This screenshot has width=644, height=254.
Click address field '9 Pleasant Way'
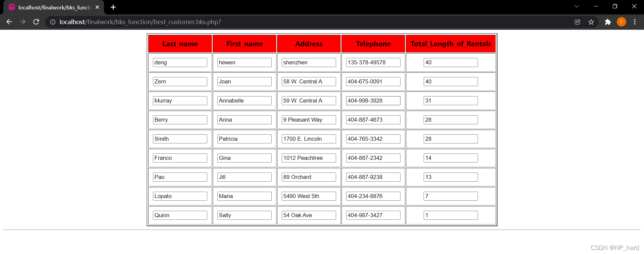tap(309, 120)
